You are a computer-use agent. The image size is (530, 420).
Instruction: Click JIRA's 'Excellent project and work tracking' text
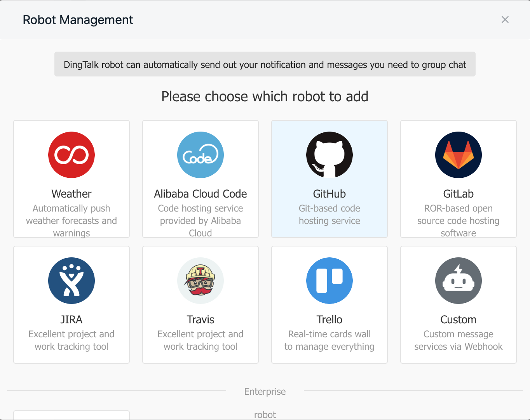(71, 340)
